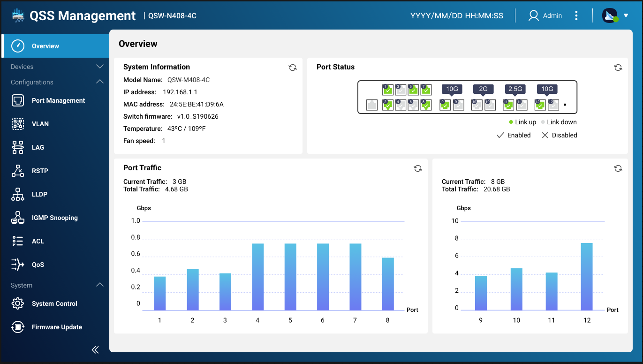Click the QSW-N408-4C device name in header
Screen dimensions: 643x364
[172, 15]
